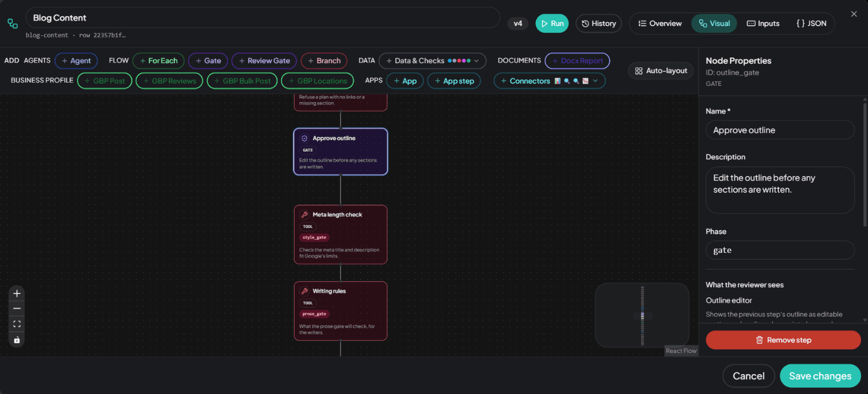Click the blog-content row id subtitle
Screen dimensions: 868x394
point(75,35)
